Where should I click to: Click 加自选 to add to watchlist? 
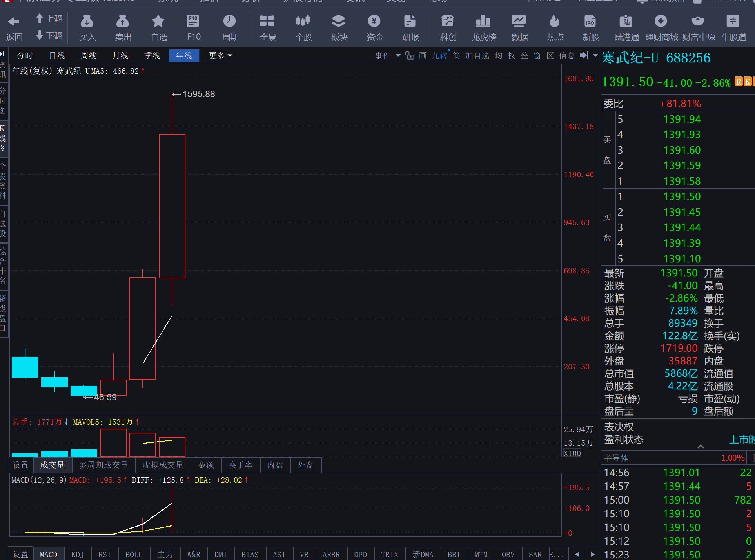tap(477, 56)
